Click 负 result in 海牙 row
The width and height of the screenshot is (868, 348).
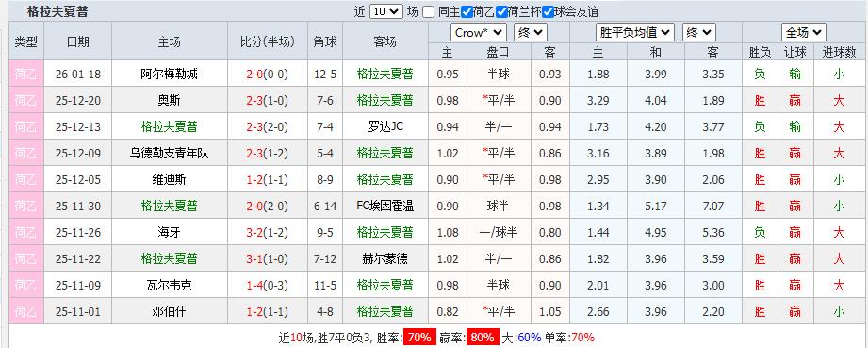[x=760, y=232]
